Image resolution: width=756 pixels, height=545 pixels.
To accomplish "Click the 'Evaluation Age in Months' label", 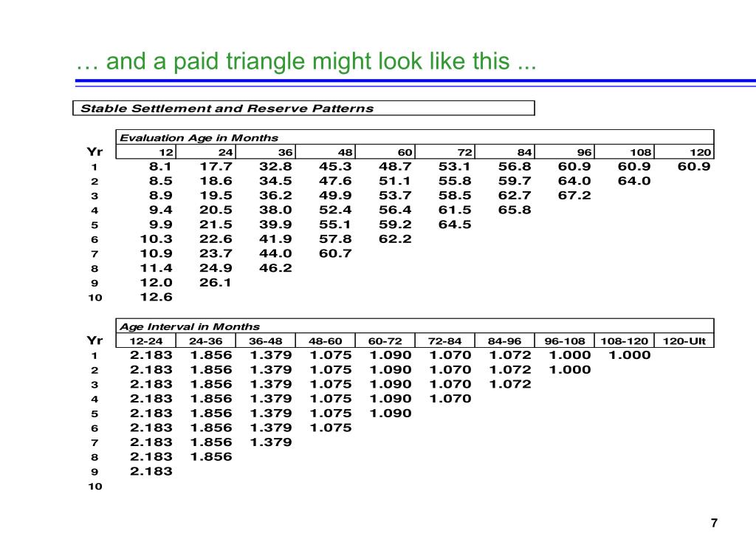I will pos(199,138).
